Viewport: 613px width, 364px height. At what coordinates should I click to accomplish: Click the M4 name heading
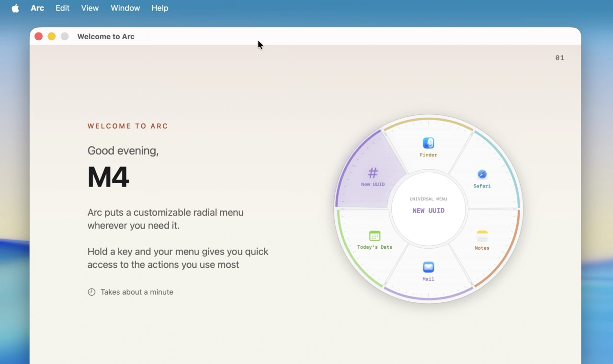tap(108, 177)
